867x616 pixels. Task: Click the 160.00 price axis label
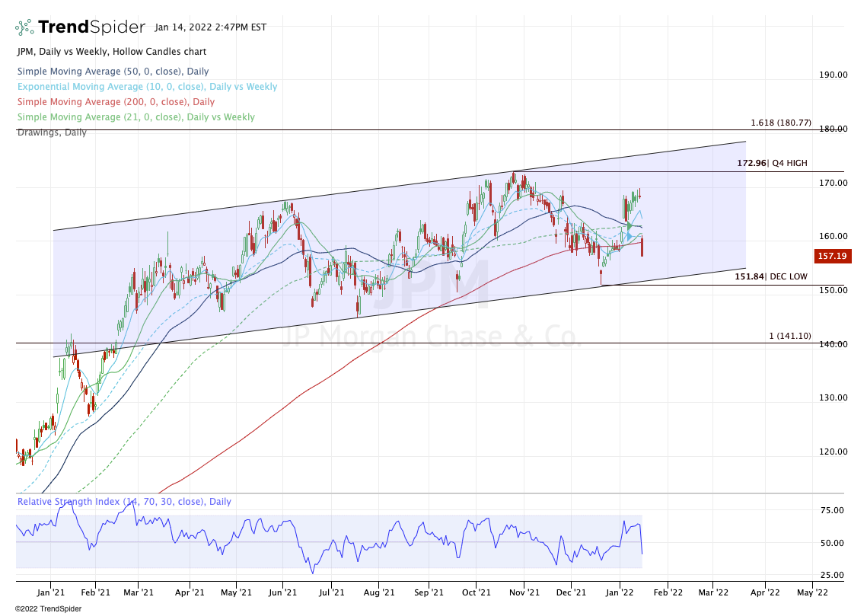click(x=834, y=236)
